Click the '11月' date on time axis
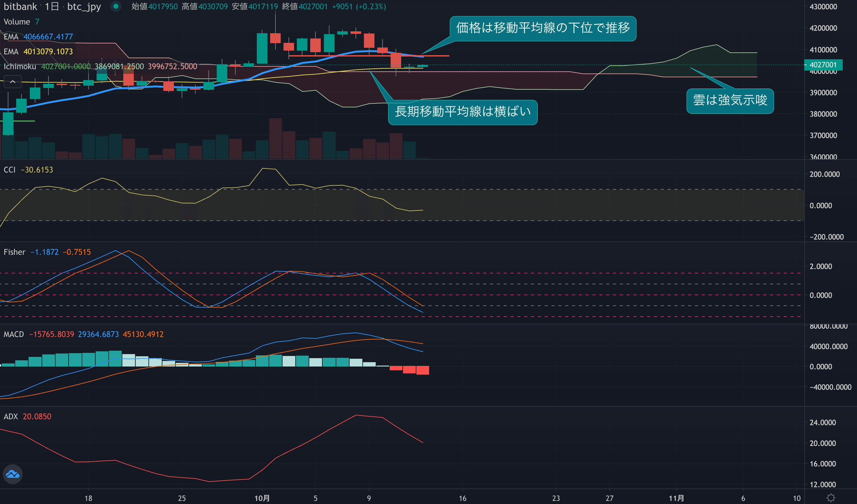Viewport: 857px width, 504px height. (x=676, y=498)
